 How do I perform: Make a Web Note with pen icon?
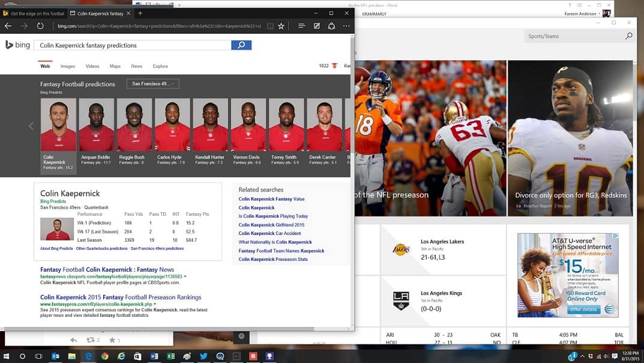click(x=316, y=26)
